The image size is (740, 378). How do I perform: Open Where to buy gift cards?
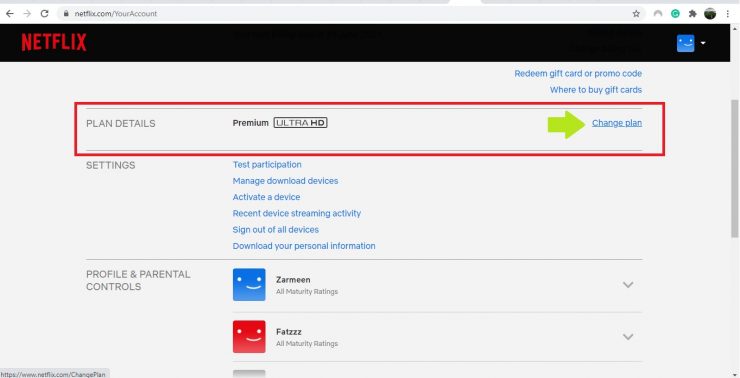[596, 90]
